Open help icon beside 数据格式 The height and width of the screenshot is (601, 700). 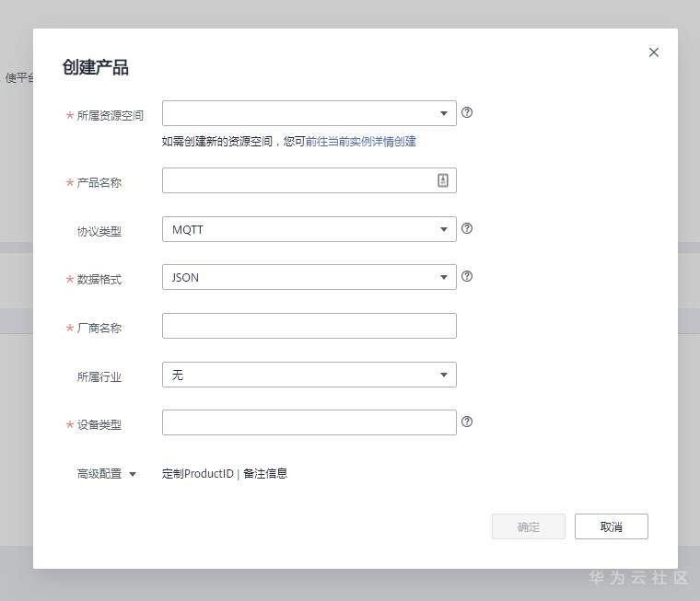click(x=467, y=276)
